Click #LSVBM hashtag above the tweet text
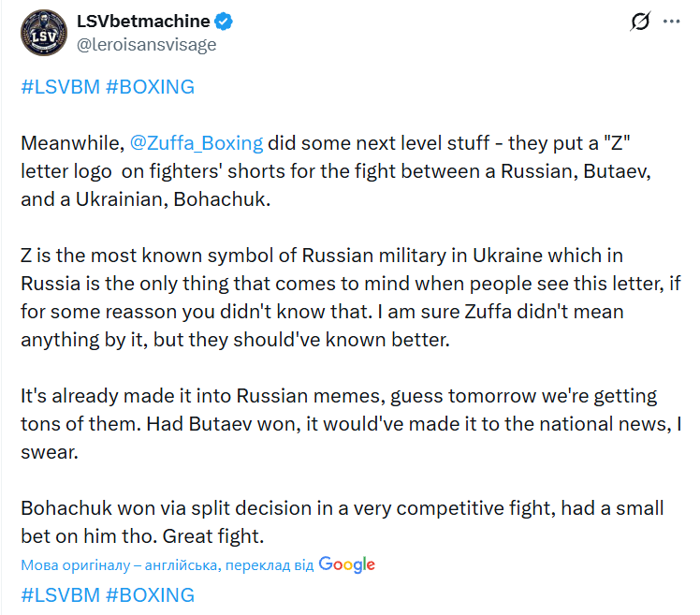 (x=59, y=87)
